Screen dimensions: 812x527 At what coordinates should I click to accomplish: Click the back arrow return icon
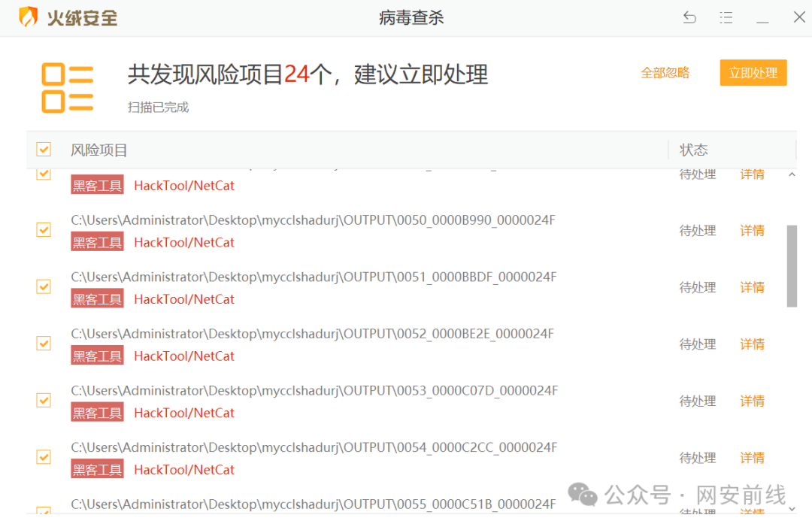click(x=689, y=17)
